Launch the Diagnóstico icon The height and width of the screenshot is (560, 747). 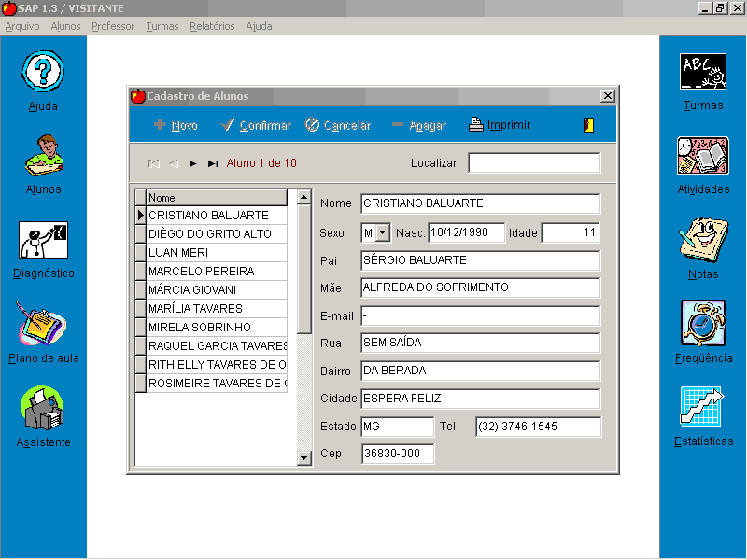pyautogui.click(x=43, y=241)
